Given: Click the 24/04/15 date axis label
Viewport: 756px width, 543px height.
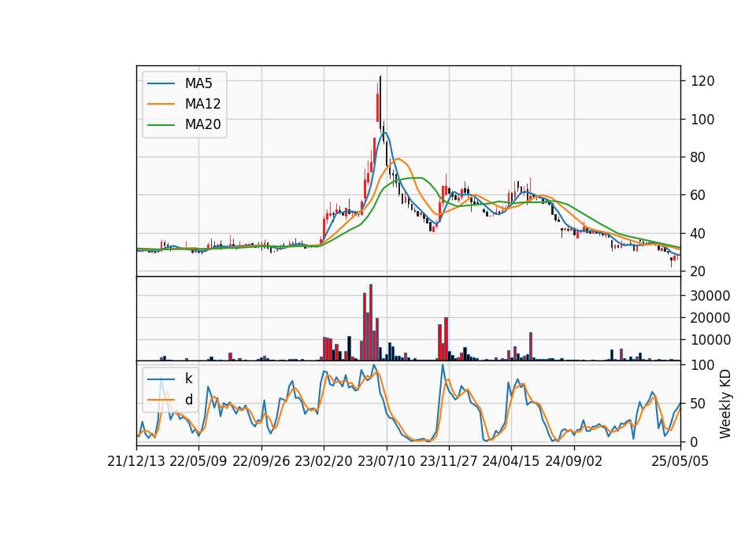Looking at the screenshot, I should click(511, 461).
